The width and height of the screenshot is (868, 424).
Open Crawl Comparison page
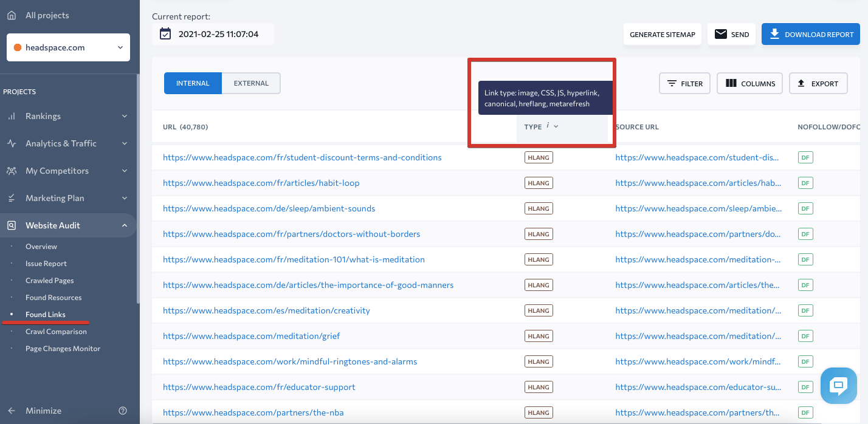pos(56,332)
